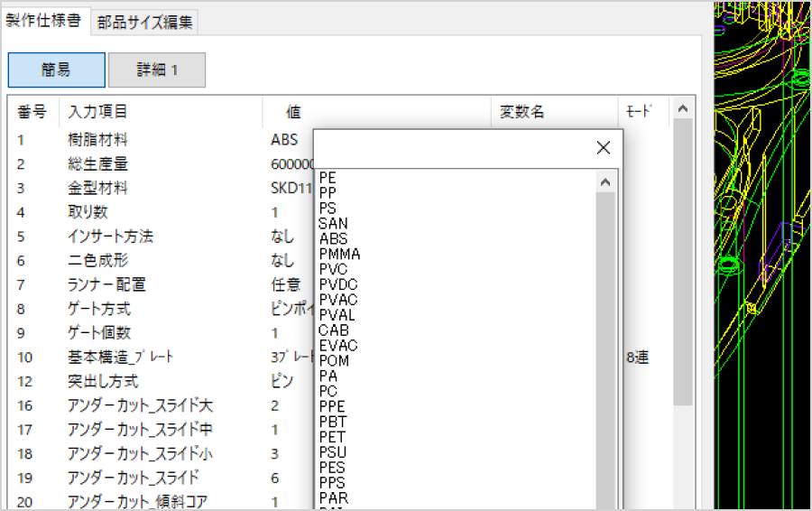Click the 総生産量 value cell
Image resolution: width=812 pixels, height=511 pixels.
click(289, 164)
